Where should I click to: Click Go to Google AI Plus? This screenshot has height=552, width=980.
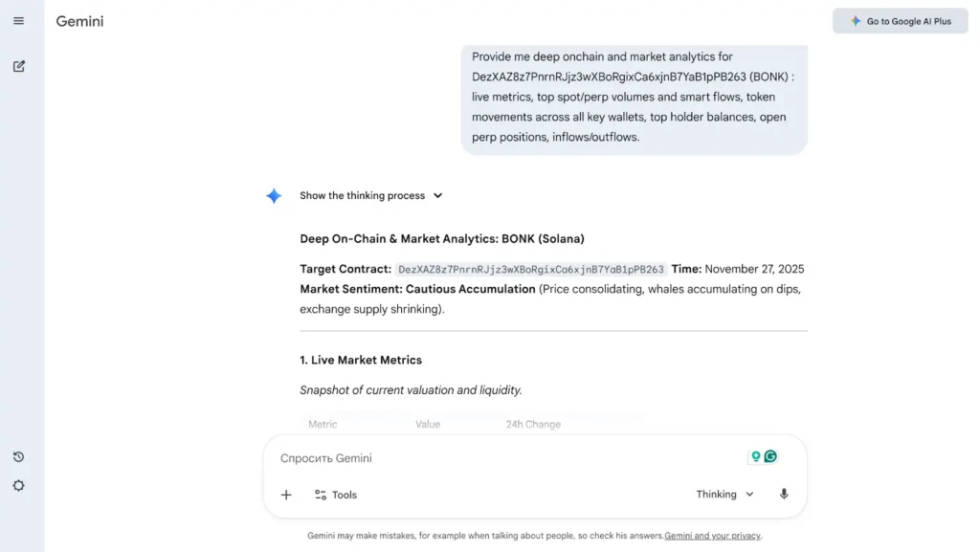point(900,20)
